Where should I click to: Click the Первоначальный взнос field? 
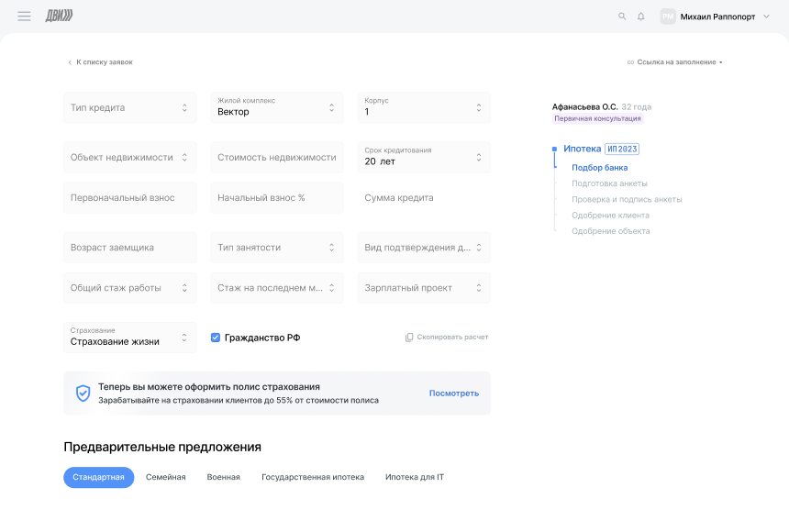click(130, 198)
